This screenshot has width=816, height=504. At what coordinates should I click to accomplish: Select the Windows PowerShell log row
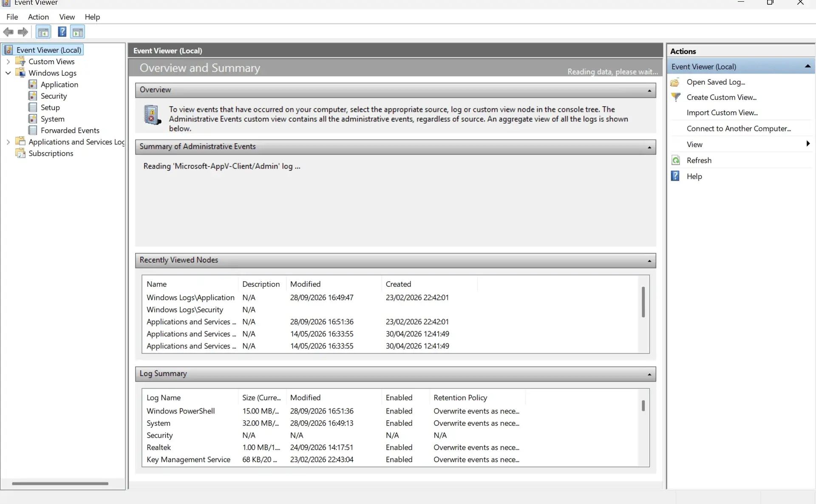coord(333,411)
